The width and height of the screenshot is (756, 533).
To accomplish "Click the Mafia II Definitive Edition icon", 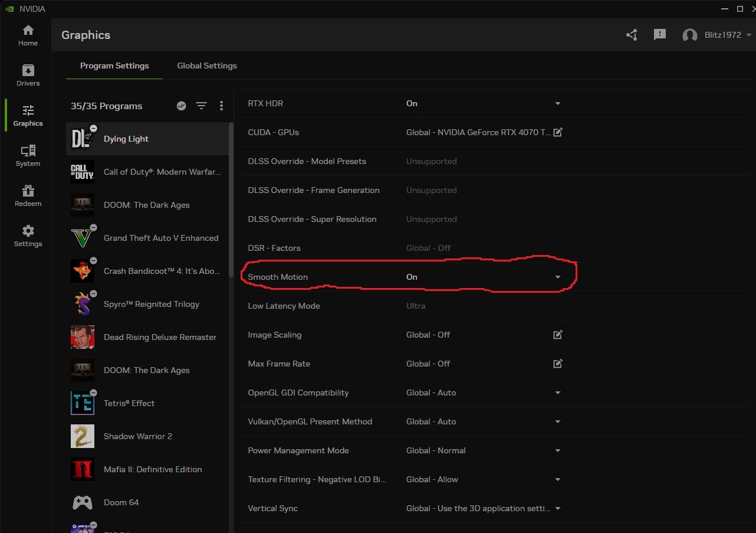I will (83, 469).
